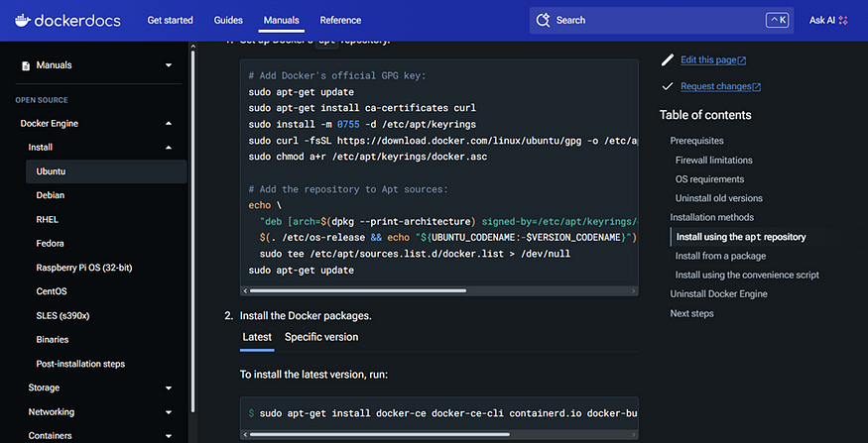
Task: Go to Install using the convenience script
Action: point(747,275)
